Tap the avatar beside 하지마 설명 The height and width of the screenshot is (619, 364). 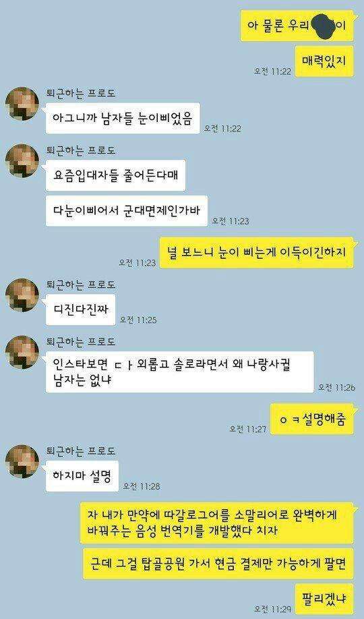[x=22, y=461]
